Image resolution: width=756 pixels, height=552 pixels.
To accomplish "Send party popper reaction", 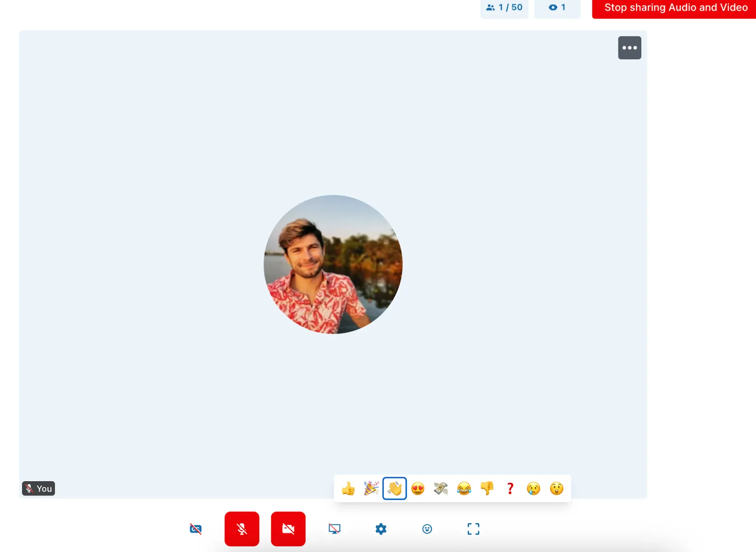I will tap(371, 488).
